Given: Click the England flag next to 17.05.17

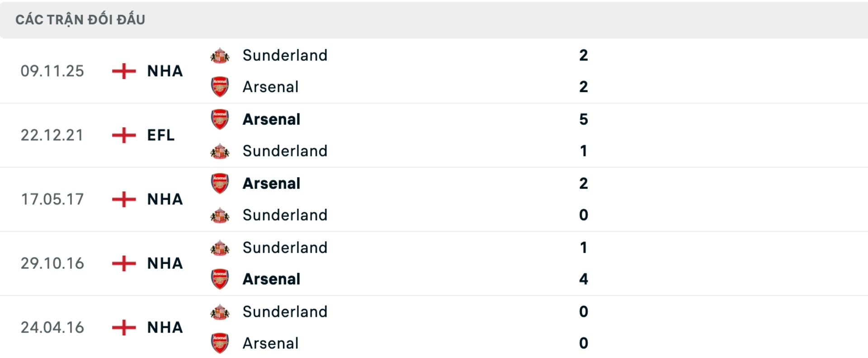Looking at the screenshot, I should click(x=123, y=199).
